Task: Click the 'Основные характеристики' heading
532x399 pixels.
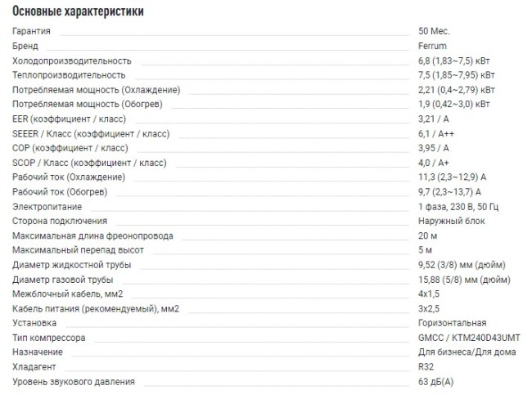Action: (78, 11)
